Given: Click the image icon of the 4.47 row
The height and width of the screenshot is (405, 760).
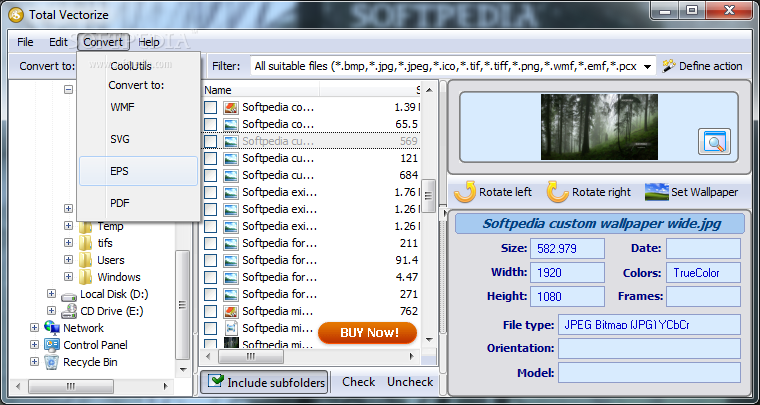Looking at the screenshot, I should coord(231,277).
